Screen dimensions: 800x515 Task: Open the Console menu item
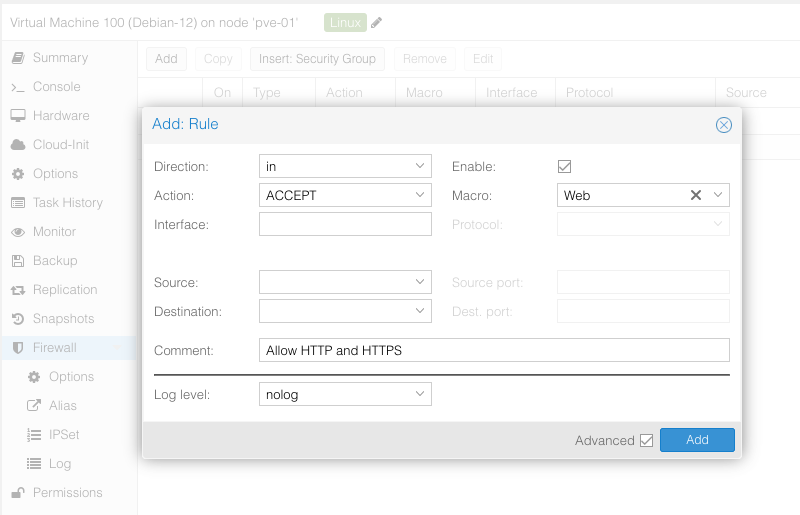[x=69, y=87]
